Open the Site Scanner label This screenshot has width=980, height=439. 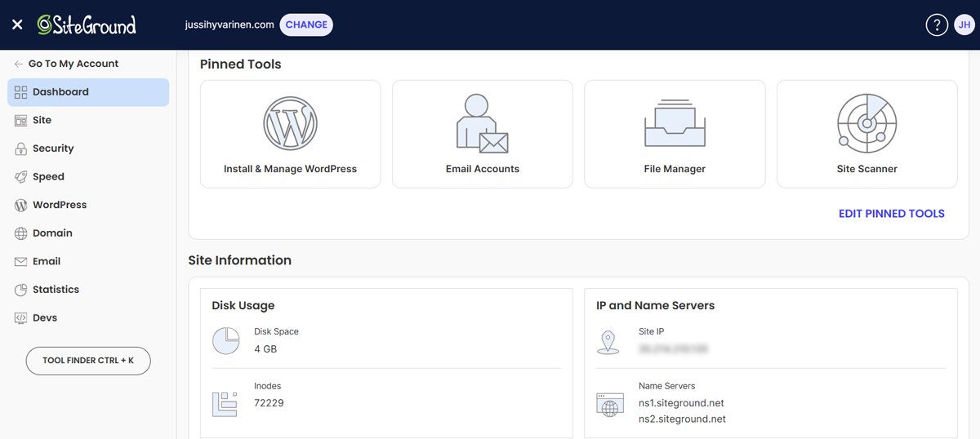[x=867, y=169]
